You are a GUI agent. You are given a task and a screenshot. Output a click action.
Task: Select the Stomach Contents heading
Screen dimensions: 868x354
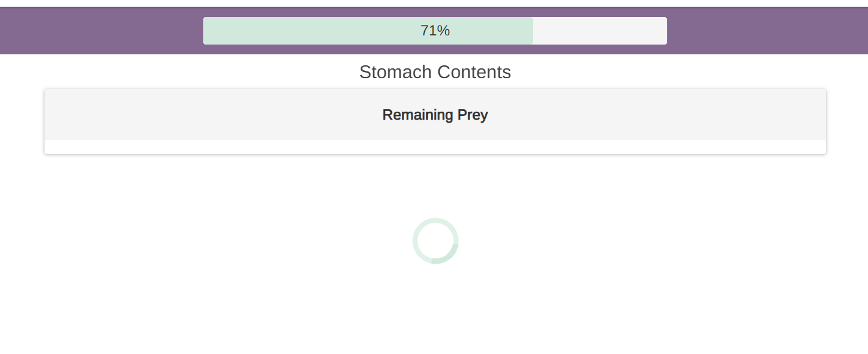coord(435,72)
